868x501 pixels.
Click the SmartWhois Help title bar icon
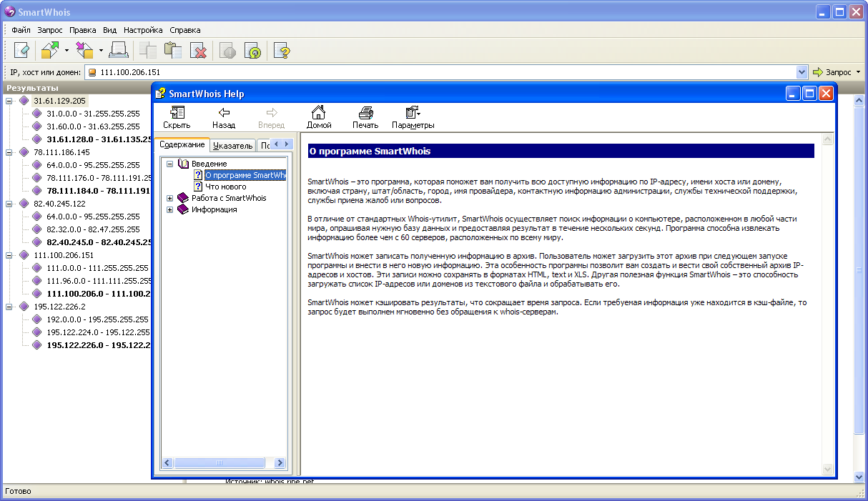click(160, 93)
